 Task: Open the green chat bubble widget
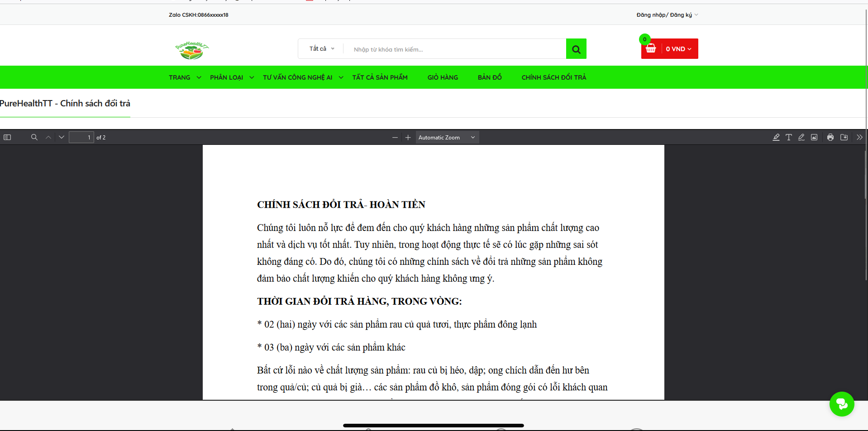[x=842, y=404]
